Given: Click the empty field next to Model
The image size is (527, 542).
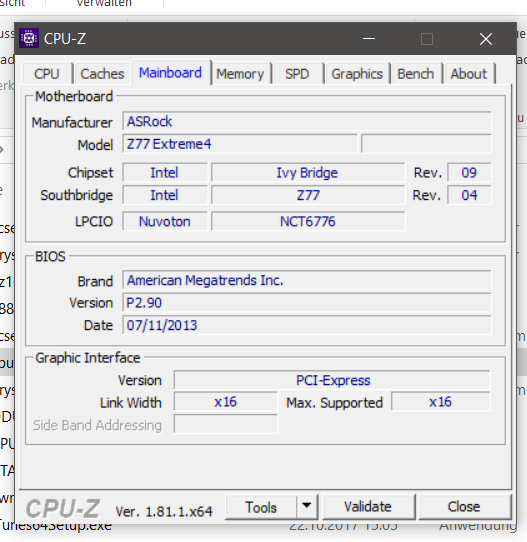Looking at the screenshot, I should (x=426, y=144).
